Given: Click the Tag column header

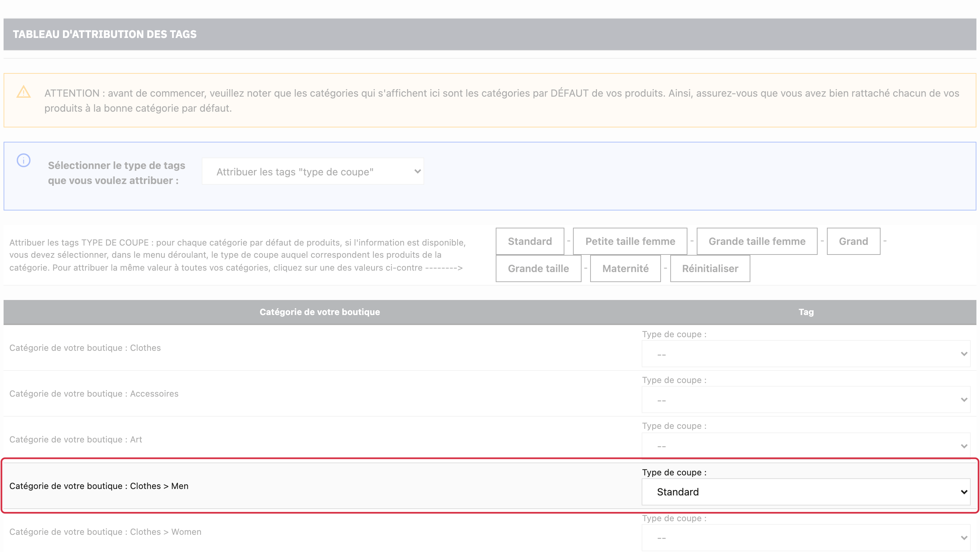Looking at the screenshot, I should (806, 312).
